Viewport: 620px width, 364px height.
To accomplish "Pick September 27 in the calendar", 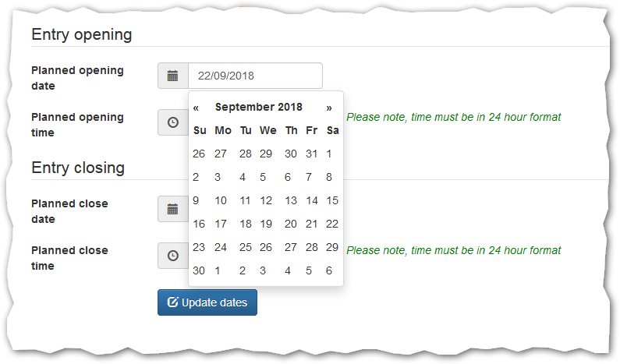I will pyautogui.click(x=290, y=247).
